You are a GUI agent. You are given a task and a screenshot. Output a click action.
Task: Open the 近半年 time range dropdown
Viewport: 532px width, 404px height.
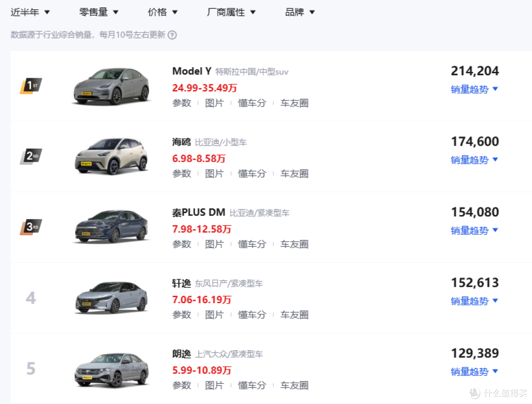(x=30, y=12)
